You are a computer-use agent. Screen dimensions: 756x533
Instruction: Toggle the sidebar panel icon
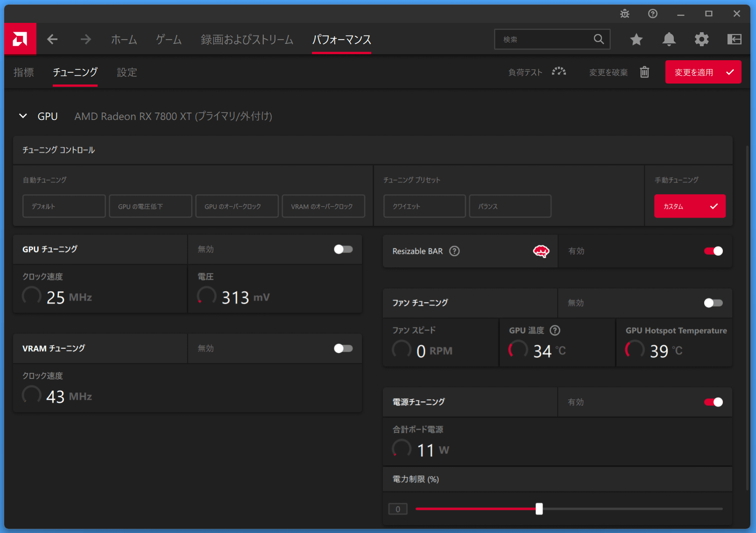[x=734, y=39]
